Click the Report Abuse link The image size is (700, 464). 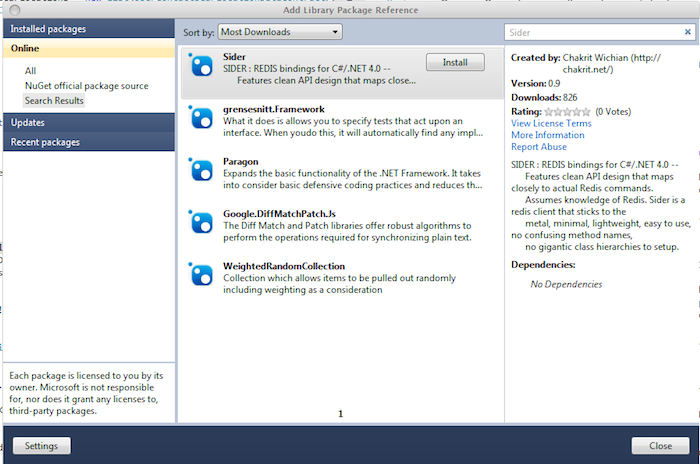pyautogui.click(x=539, y=146)
